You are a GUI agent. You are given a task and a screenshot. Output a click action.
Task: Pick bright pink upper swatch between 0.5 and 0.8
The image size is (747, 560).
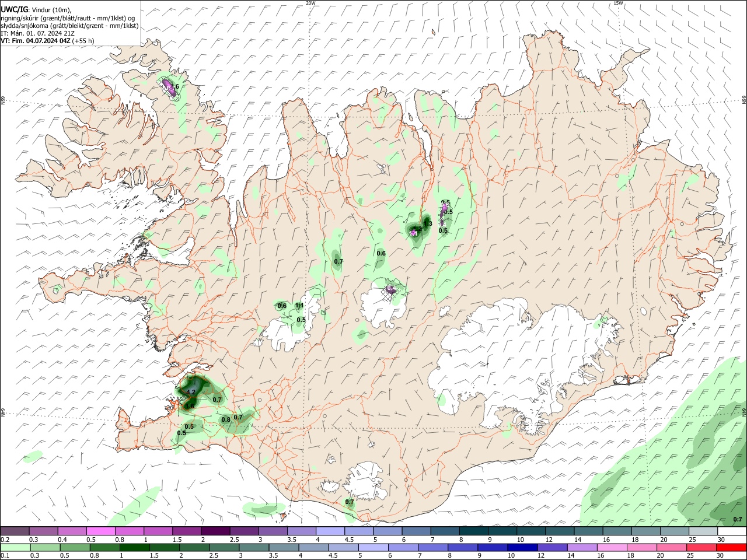100,531
